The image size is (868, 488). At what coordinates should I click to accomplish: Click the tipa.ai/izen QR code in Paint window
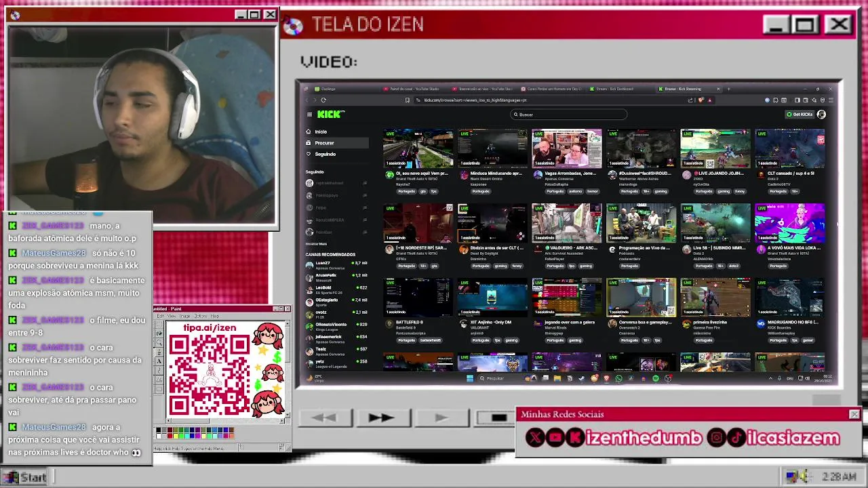[x=209, y=375]
